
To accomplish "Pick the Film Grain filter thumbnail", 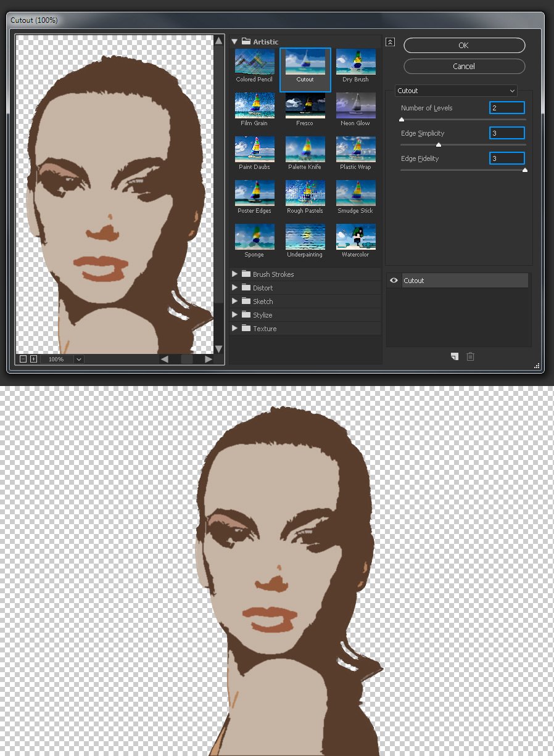I will click(254, 105).
